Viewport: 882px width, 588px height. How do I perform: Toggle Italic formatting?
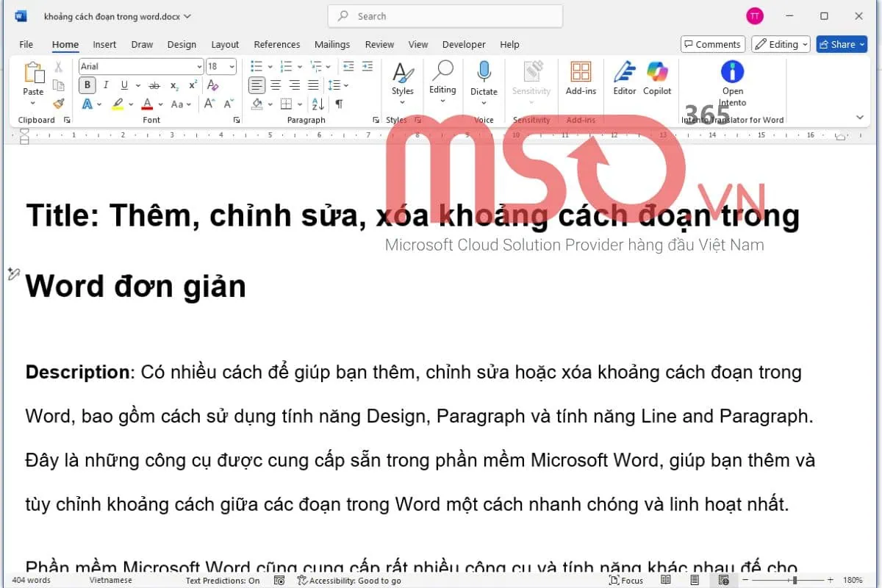point(106,85)
